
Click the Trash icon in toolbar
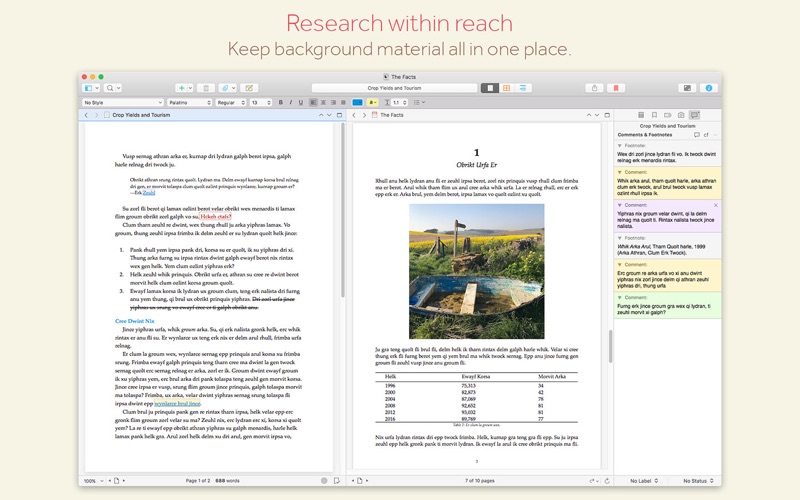(205, 88)
